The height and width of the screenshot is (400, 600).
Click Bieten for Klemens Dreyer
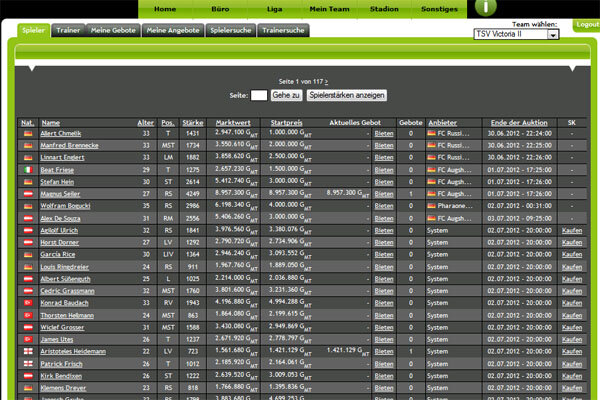(x=384, y=388)
